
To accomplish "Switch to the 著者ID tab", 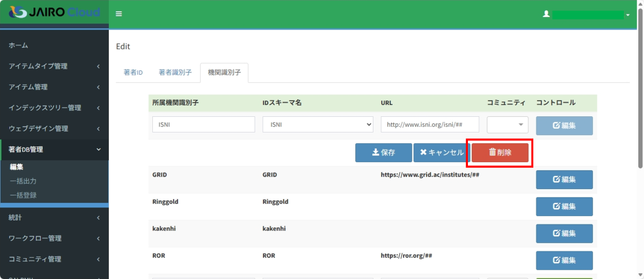I will [x=133, y=72].
